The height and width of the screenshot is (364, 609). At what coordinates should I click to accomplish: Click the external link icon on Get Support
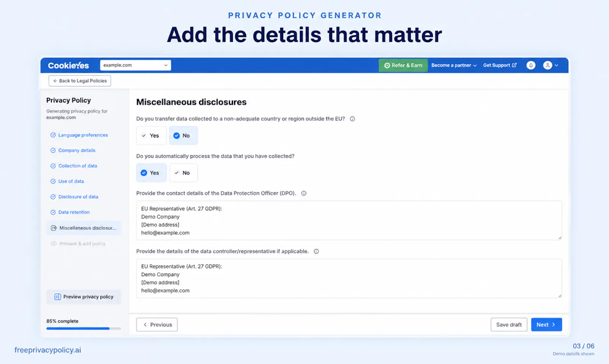[x=514, y=65]
